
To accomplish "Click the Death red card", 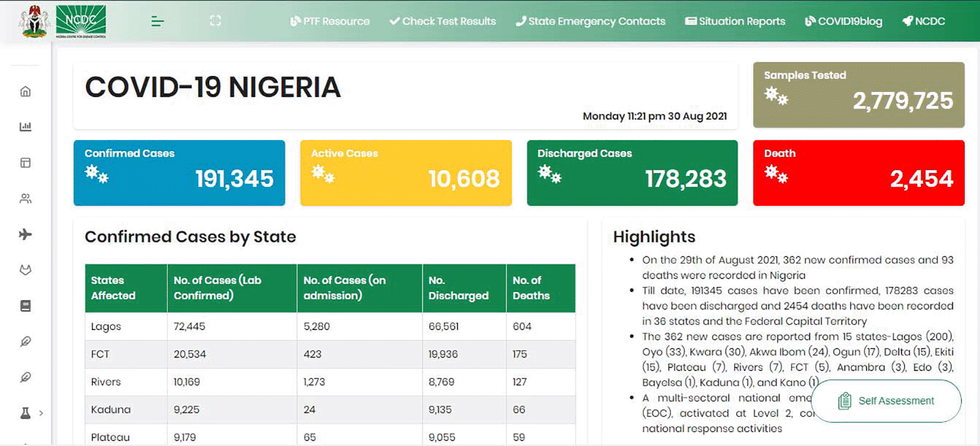I will [859, 173].
